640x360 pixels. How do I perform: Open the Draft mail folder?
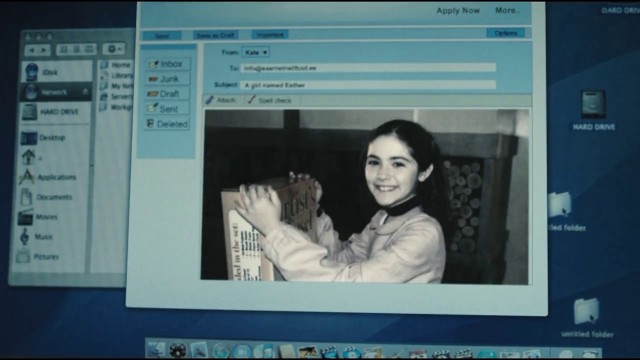tap(167, 94)
